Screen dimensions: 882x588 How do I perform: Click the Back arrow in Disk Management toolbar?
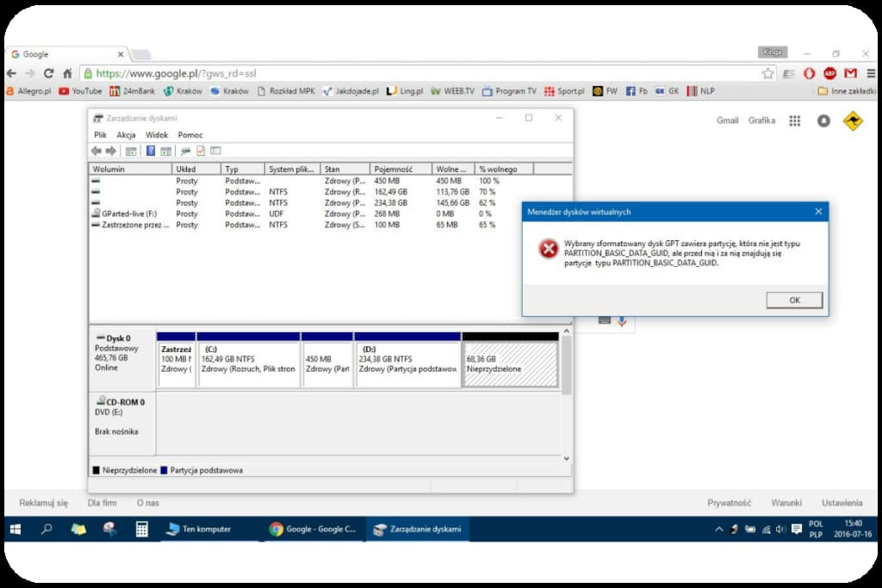[96, 151]
